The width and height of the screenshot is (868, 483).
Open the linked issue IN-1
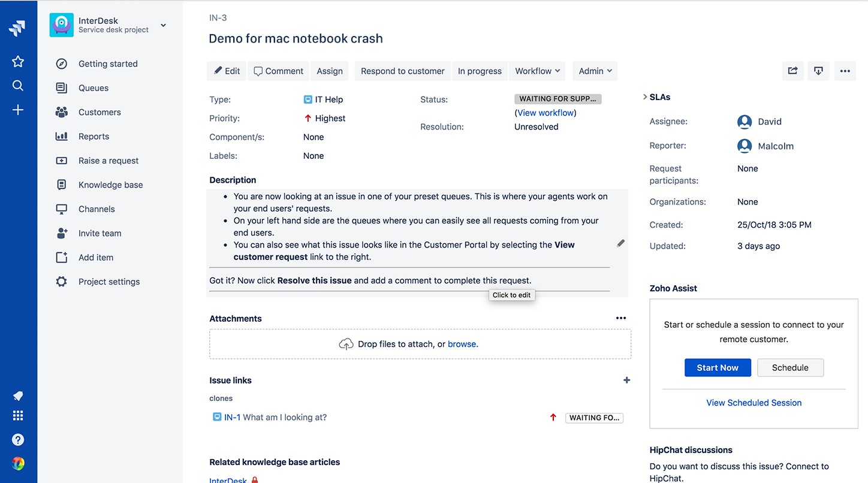pos(232,418)
